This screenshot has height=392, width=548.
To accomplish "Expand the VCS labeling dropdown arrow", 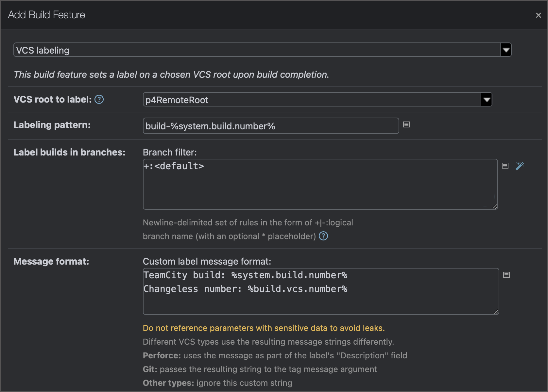I will (505, 50).
